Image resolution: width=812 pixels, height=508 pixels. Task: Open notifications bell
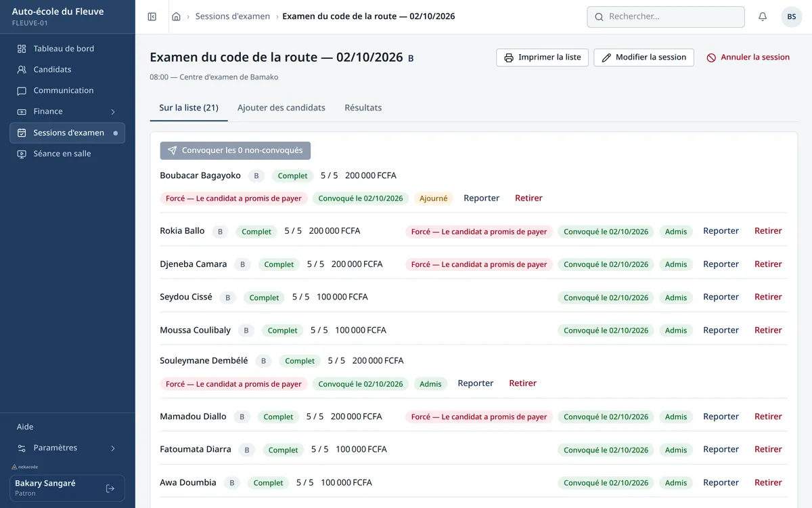(763, 17)
